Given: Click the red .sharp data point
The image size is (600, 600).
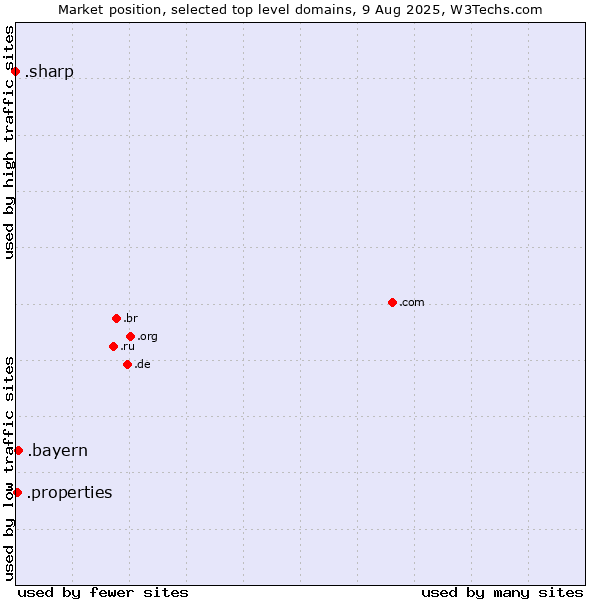Looking at the screenshot, I should (15, 72).
